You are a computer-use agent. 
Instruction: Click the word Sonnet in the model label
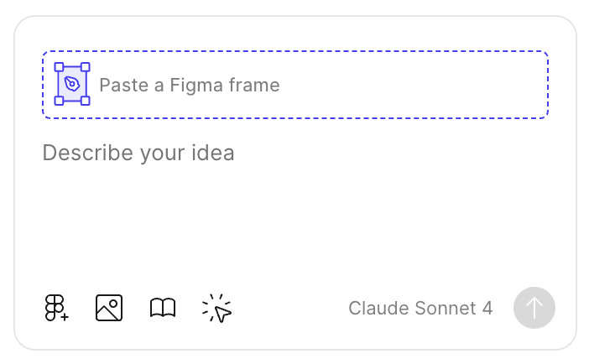click(x=446, y=308)
